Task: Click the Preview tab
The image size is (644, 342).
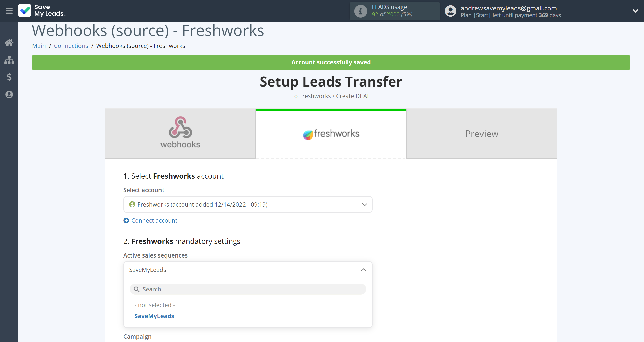Action: click(482, 133)
